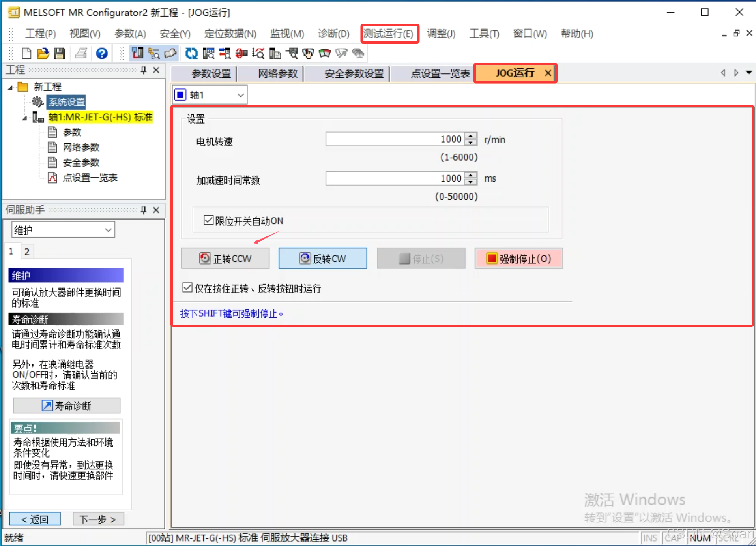Viewport: 756px width, 546px height.
Task: Click the 寿命诊断 button
Action: pos(66,405)
